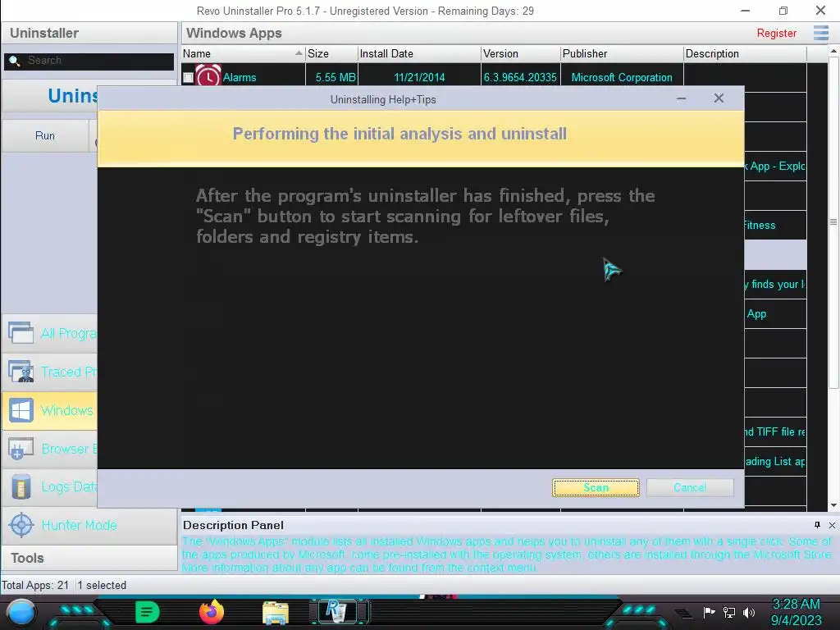Click the app list scroll down arrow

[x=833, y=505]
